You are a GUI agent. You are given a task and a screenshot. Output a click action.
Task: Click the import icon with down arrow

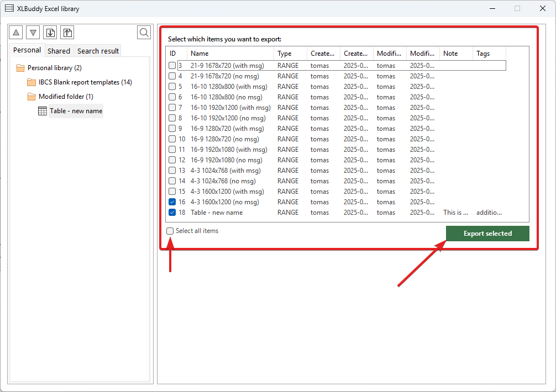[50, 33]
